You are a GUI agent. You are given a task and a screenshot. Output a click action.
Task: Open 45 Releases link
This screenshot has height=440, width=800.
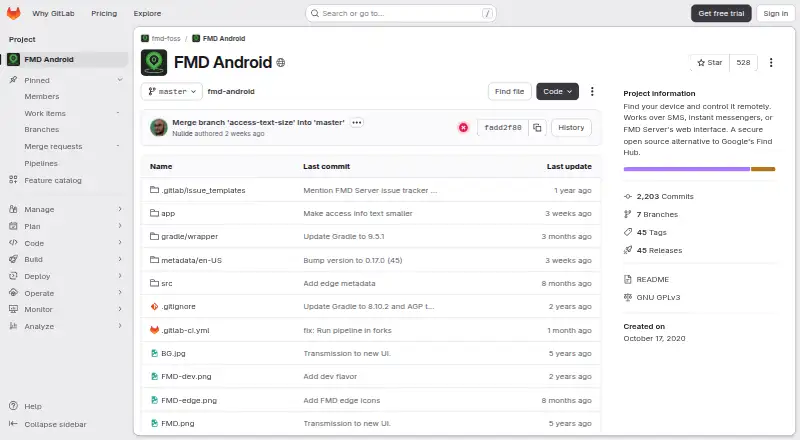pos(659,250)
